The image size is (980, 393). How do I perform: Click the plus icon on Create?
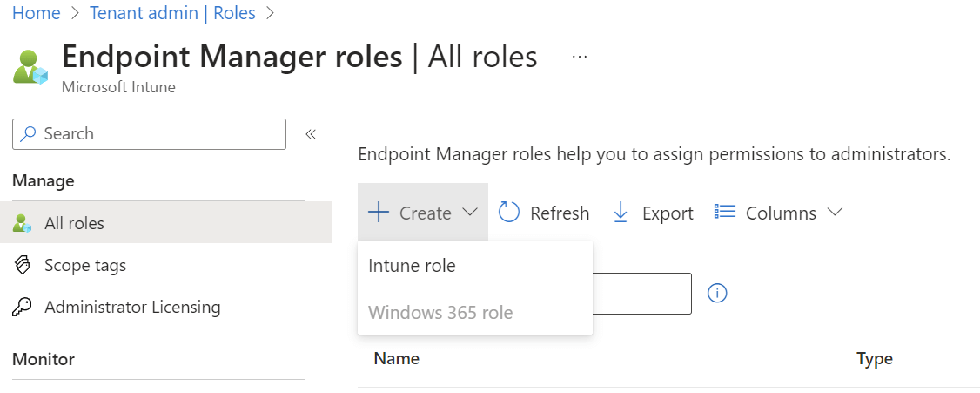tap(378, 213)
